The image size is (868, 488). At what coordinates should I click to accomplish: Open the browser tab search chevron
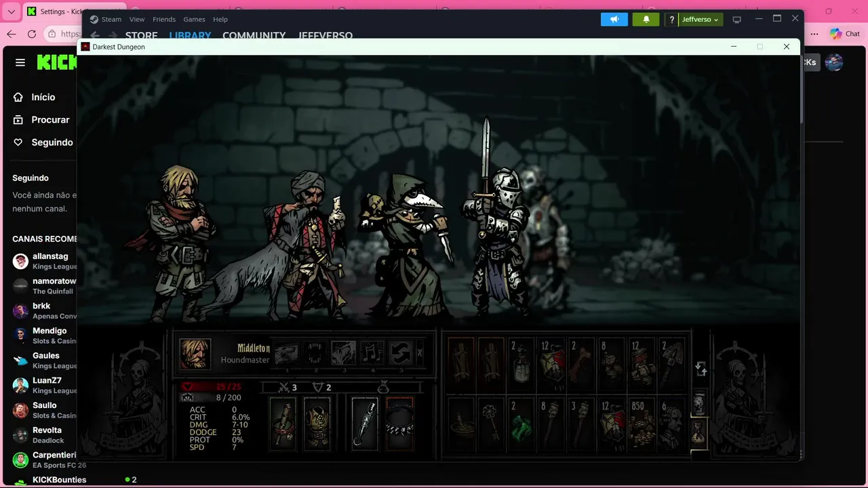[11, 12]
